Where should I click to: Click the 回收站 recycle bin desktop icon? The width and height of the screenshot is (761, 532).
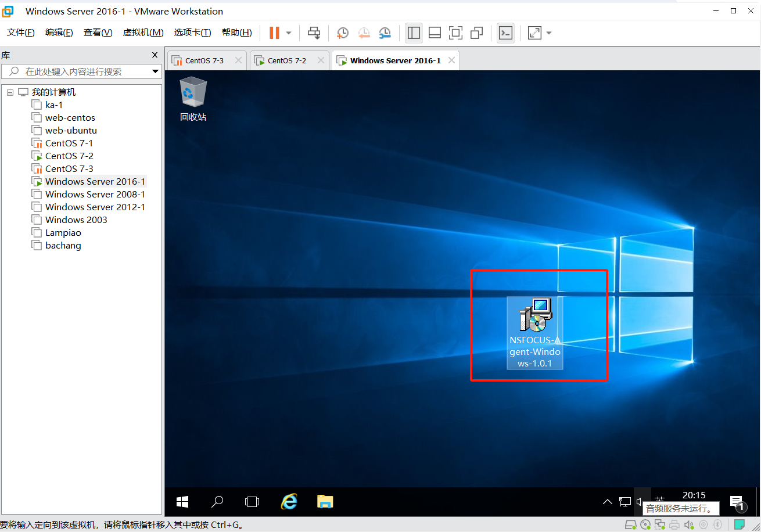[x=193, y=99]
